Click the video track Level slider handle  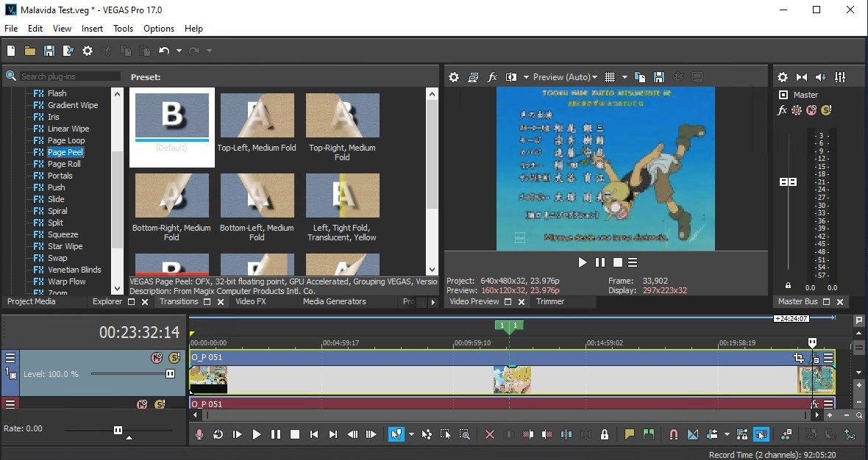[171, 373]
